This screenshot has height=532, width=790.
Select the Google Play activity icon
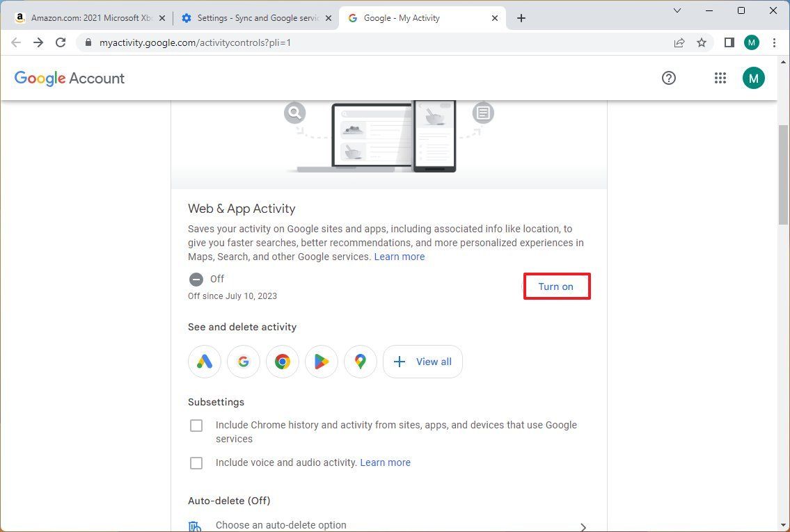click(x=321, y=362)
